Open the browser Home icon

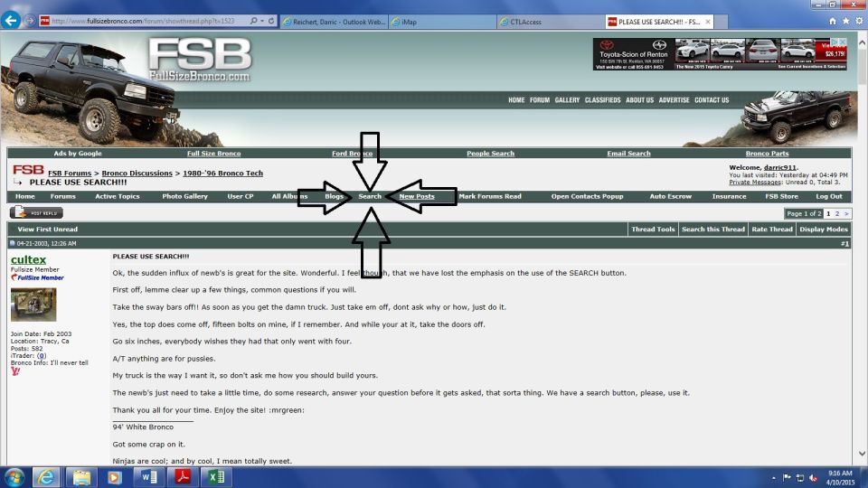pyautogui.click(x=833, y=21)
